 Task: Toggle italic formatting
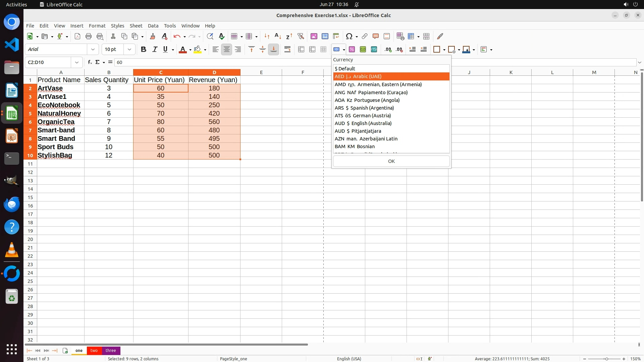155,50
